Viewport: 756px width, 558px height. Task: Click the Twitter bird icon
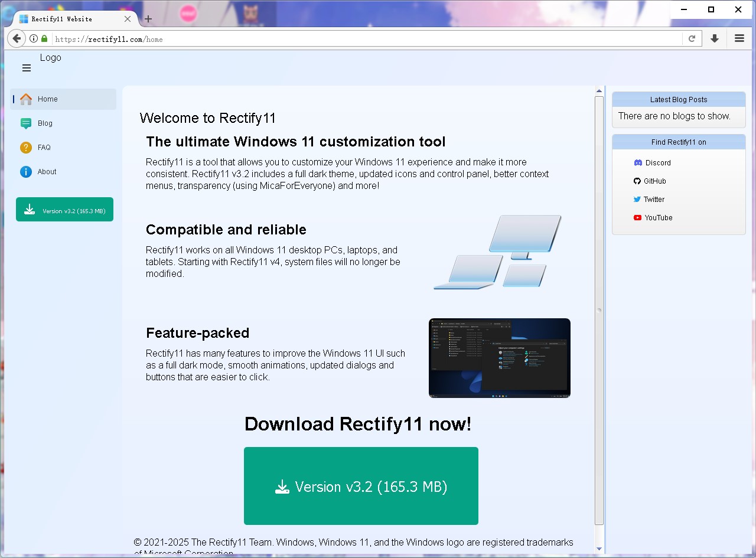(638, 199)
